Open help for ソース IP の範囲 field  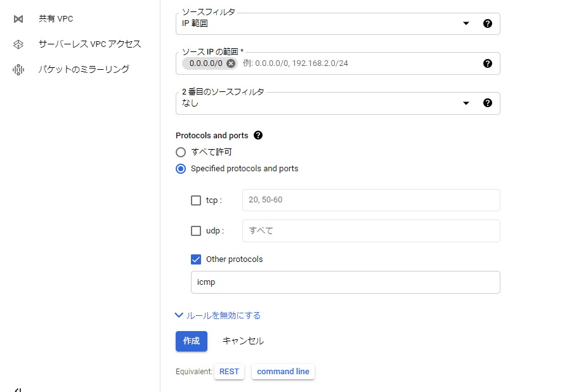(488, 63)
